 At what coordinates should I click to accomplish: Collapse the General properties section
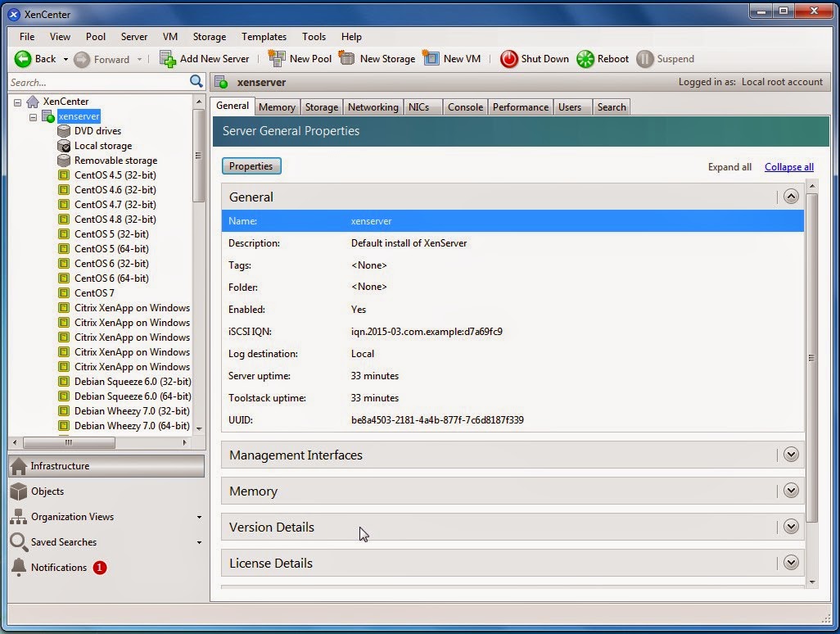click(x=790, y=196)
